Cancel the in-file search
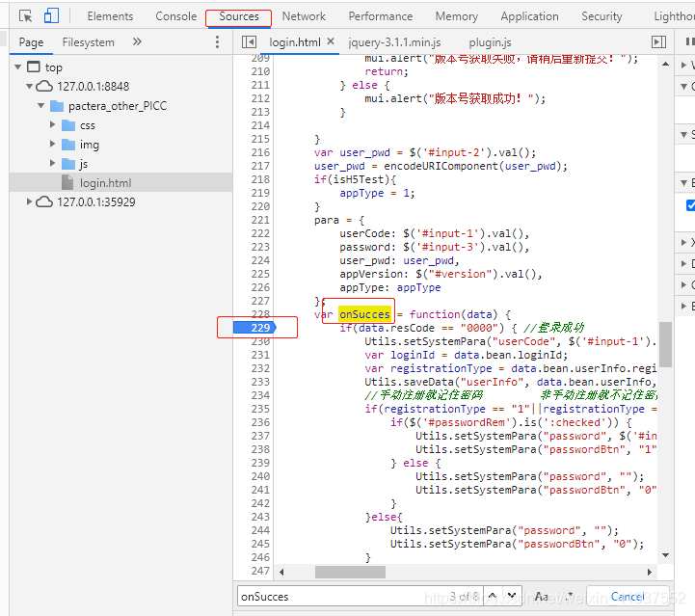 [628, 597]
